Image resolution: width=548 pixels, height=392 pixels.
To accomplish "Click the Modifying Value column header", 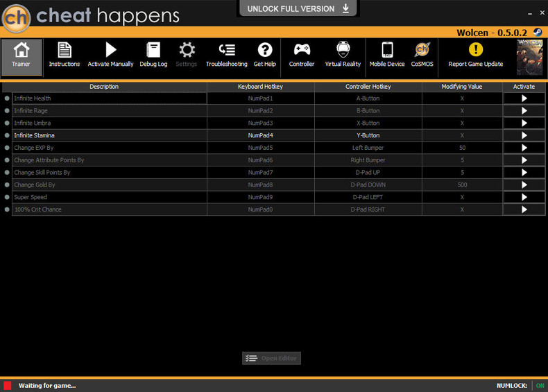I will (462, 87).
